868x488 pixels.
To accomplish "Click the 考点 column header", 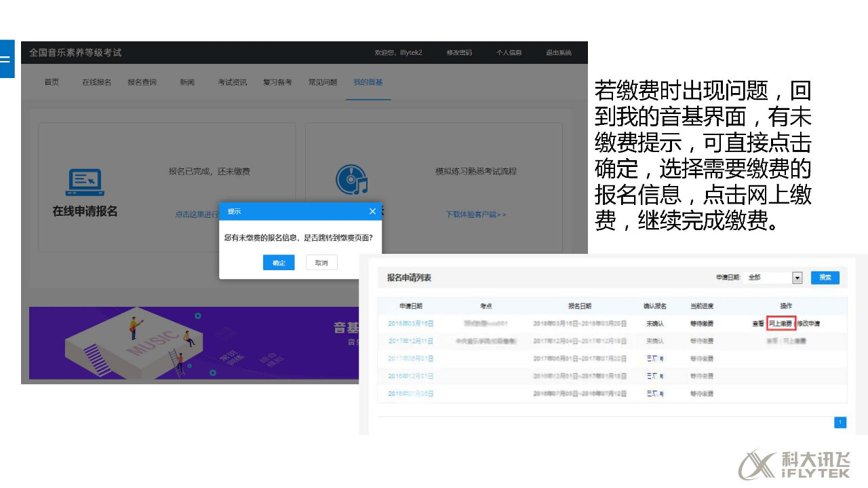I will [486, 306].
